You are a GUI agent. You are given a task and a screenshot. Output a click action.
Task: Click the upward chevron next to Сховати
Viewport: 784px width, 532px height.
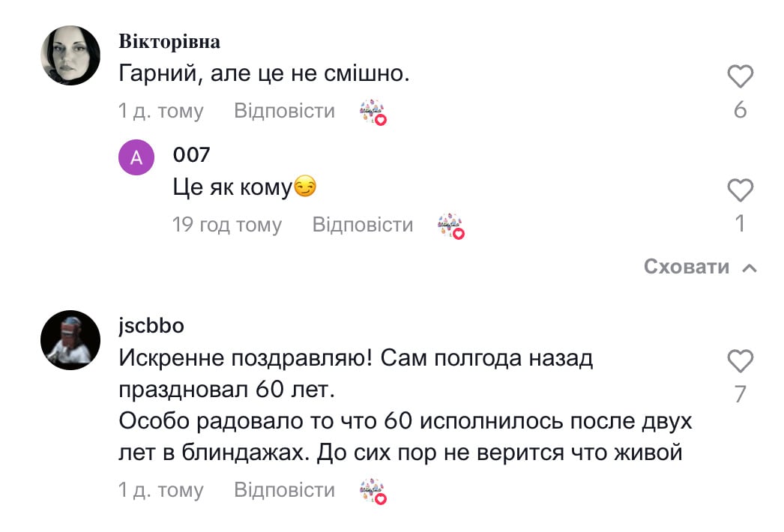pyautogui.click(x=750, y=266)
